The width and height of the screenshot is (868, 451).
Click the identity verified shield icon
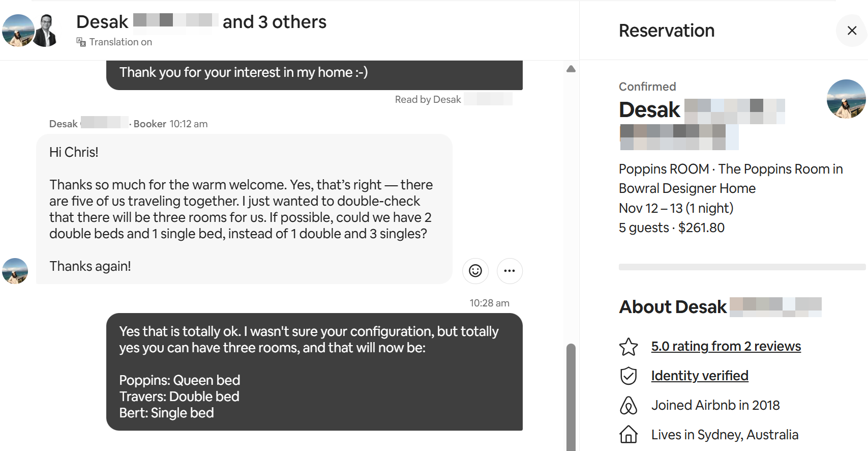click(628, 376)
